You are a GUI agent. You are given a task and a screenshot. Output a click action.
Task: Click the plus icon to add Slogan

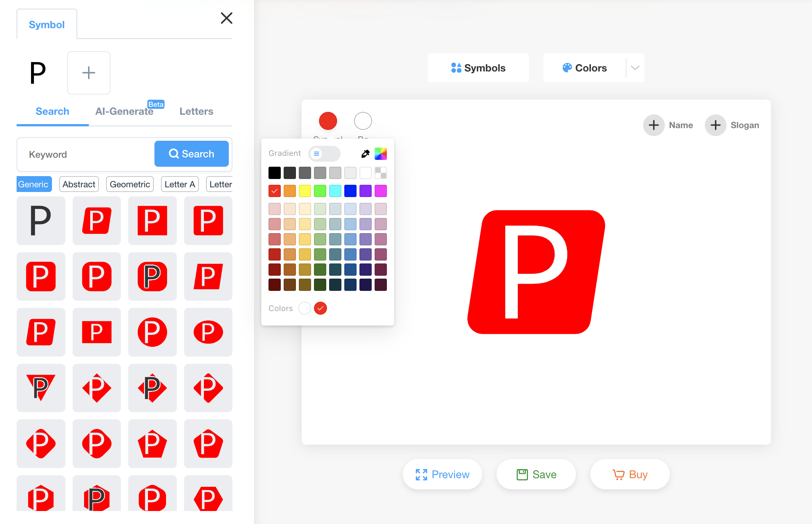tap(715, 125)
